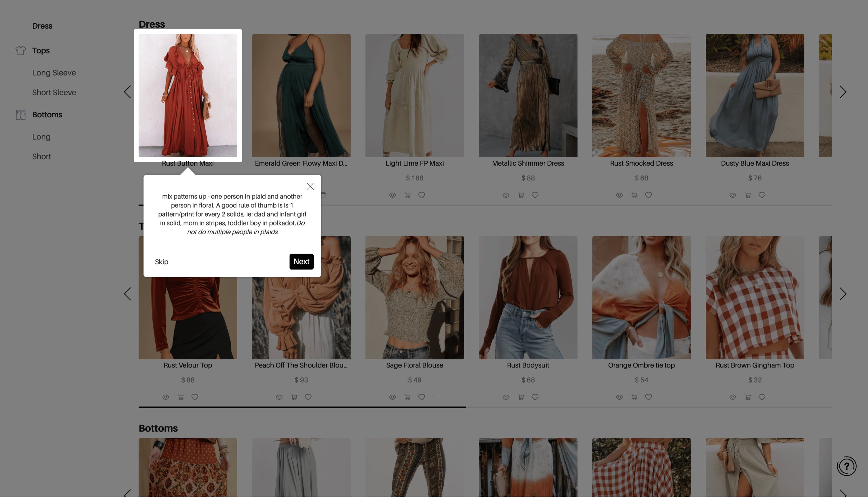
Task: Favorite the Light Lime FP Maxi
Action: [422, 195]
